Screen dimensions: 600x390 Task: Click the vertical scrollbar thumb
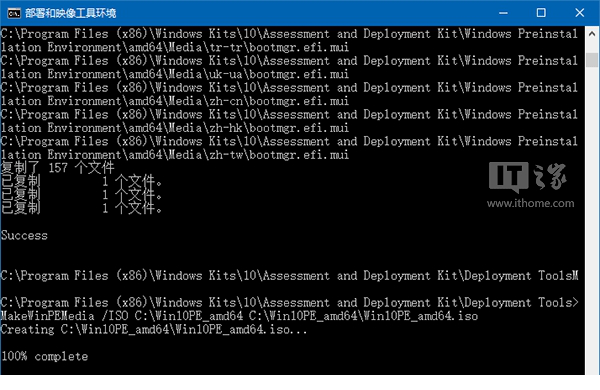592,60
